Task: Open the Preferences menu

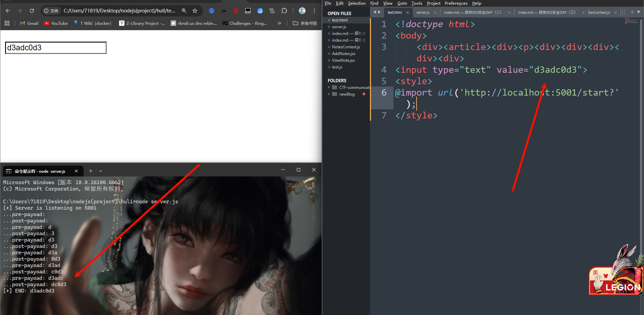Action: click(456, 3)
